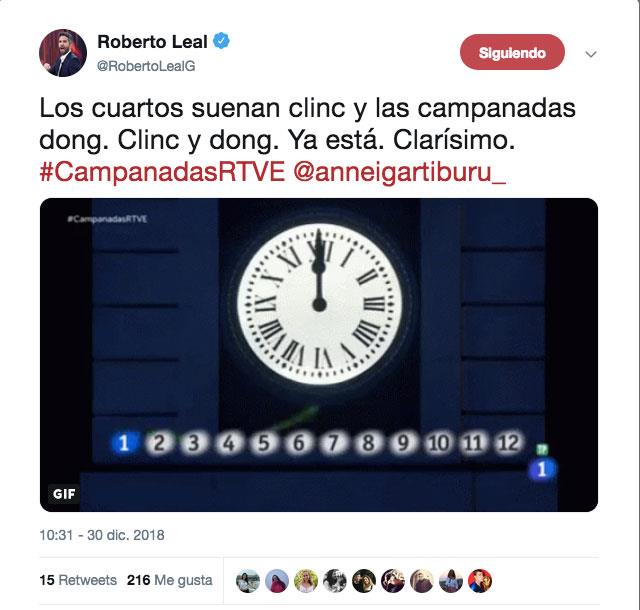Click the eighth liker avatar
Image resolution: width=640 pixels, height=610 pixels.
pos(451,581)
